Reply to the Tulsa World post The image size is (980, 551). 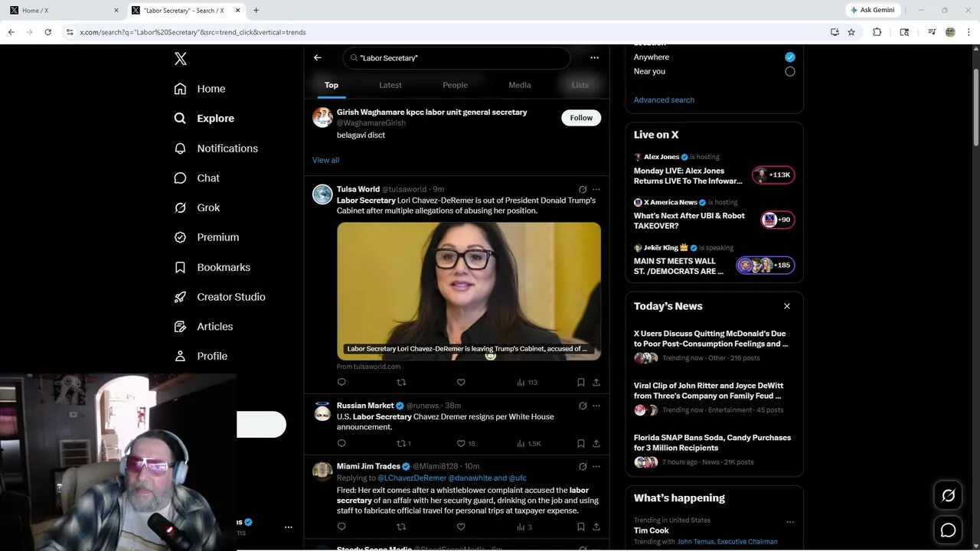pyautogui.click(x=341, y=382)
